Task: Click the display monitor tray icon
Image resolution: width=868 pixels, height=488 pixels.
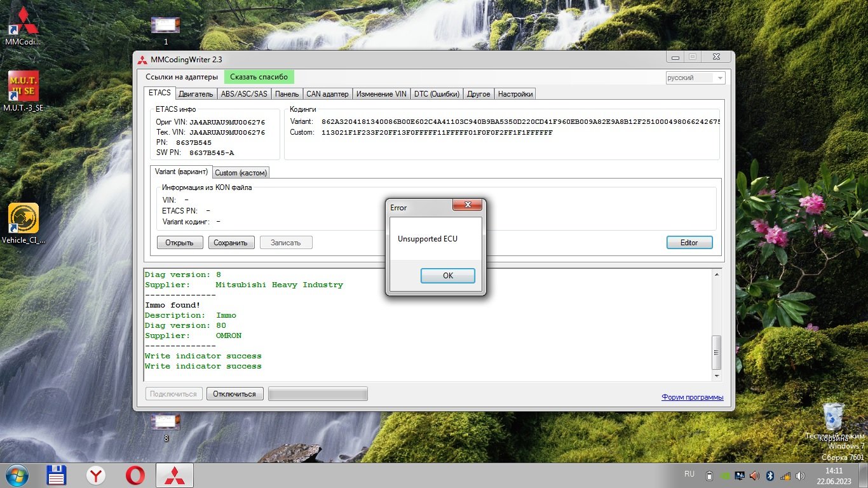Action: tap(740, 475)
